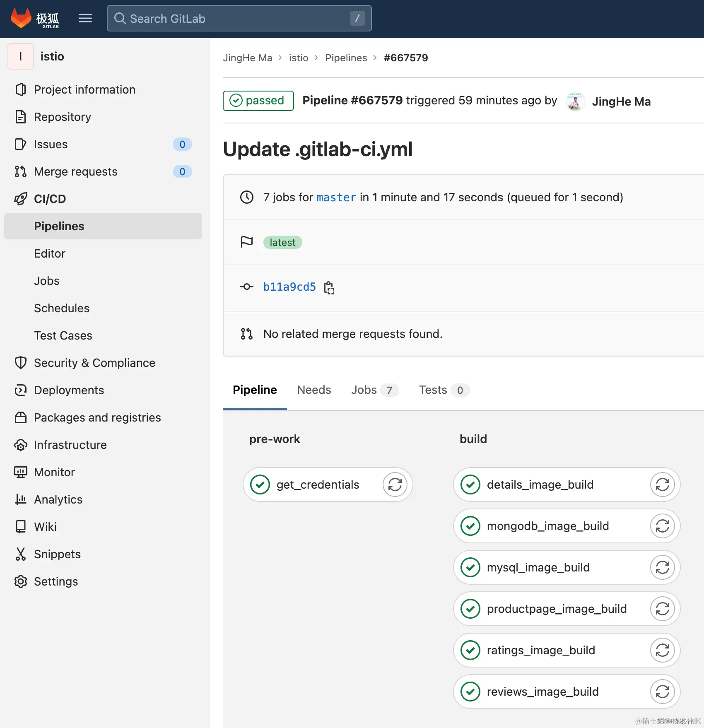Click the Issues count badge 0
The image size is (704, 728).
[x=182, y=144]
